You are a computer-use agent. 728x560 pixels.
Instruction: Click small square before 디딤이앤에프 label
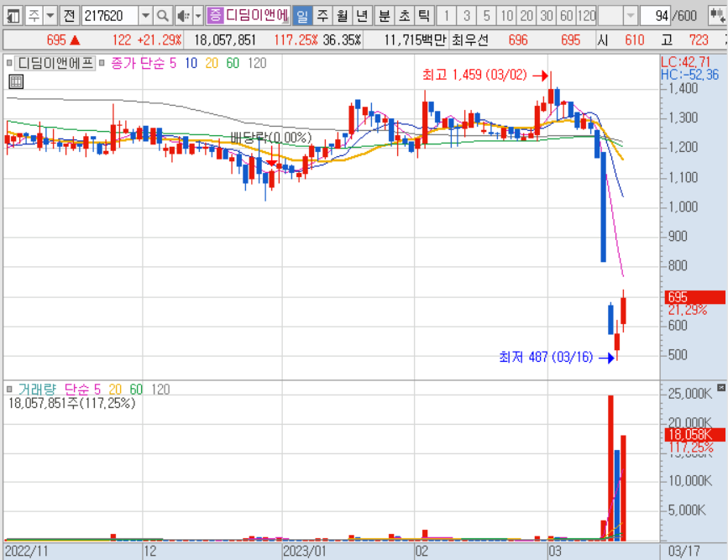click(9, 63)
